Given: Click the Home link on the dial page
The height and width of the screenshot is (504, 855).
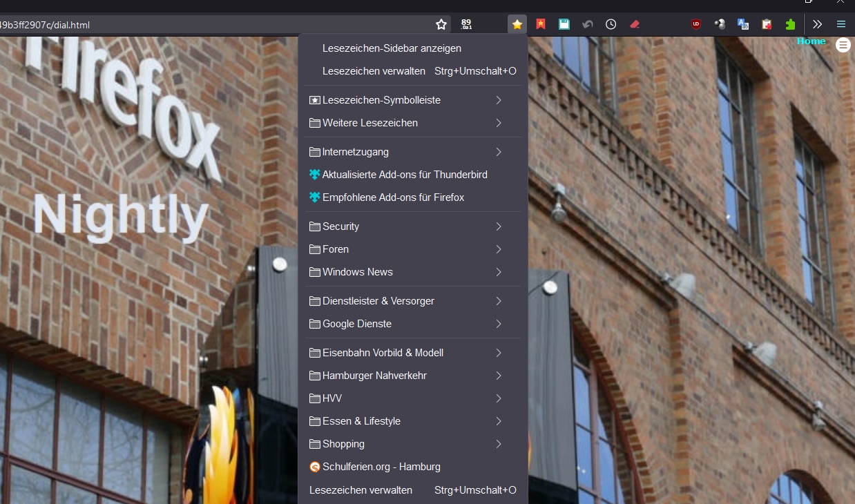Looking at the screenshot, I should click(x=811, y=41).
